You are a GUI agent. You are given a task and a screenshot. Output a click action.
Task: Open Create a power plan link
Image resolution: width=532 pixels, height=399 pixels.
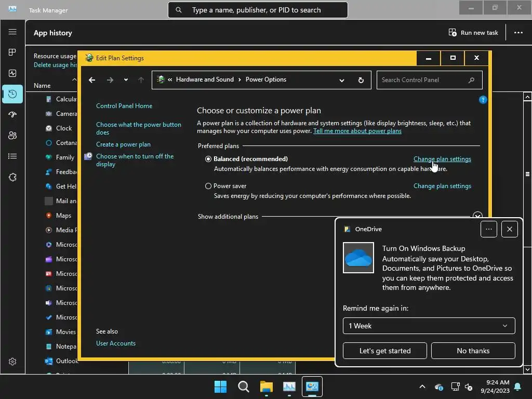(123, 144)
